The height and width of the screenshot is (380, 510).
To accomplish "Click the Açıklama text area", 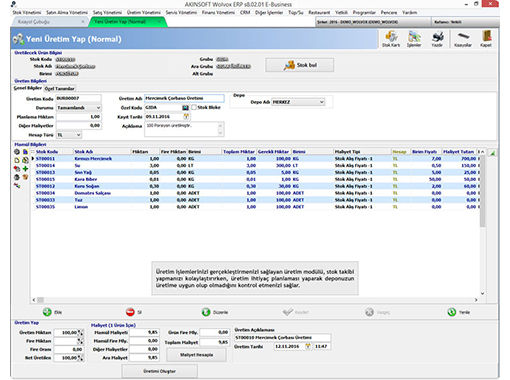I will click(x=184, y=129).
